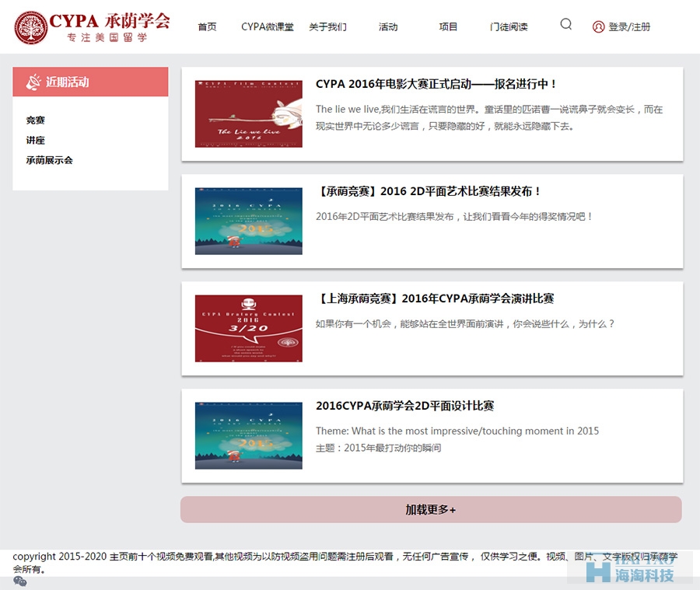Open thumbnail for 2D平面艺术比赛结果发布 card
The width and height of the screenshot is (700, 590).
(x=249, y=221)
